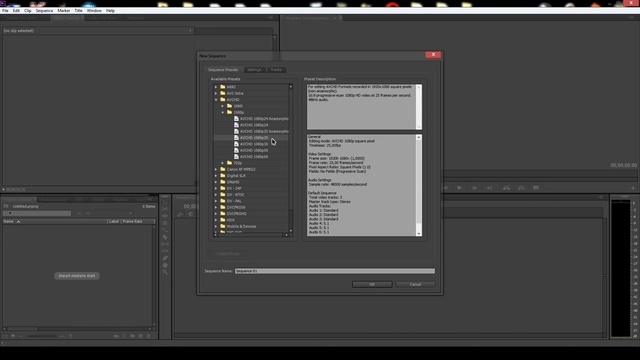The image size is (640, 360).
Task: Select the Zoom tool
Action: click(165, 272)
